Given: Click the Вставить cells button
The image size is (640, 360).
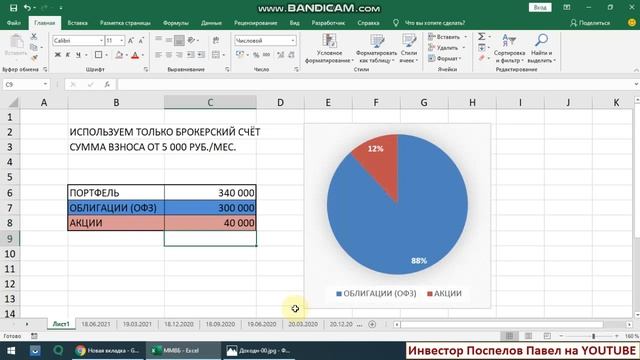Looking at the screenshot, I should tap(447, 37).
